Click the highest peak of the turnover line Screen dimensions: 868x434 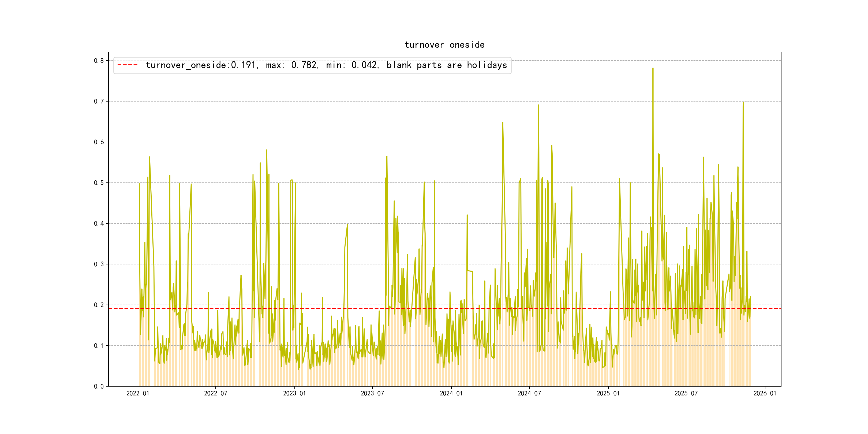tap(653, 68)
